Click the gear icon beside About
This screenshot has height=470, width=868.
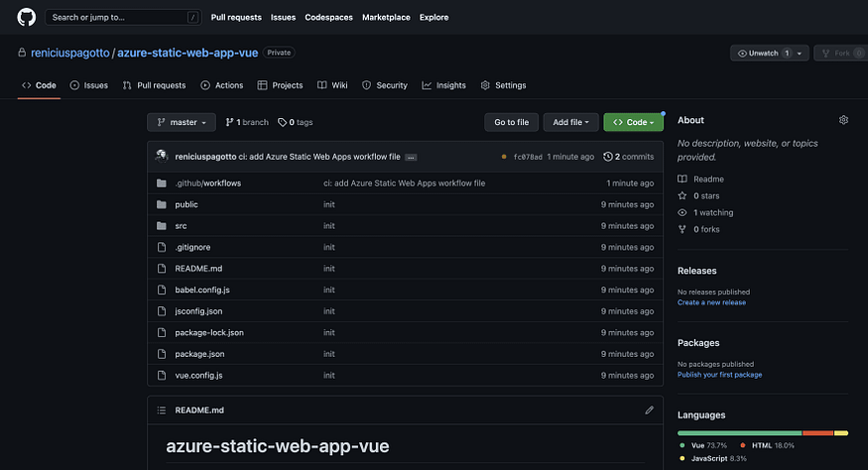click(x=843, y=120)
